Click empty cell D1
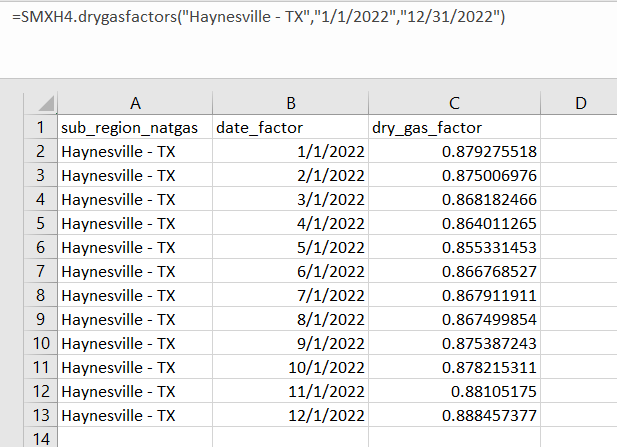Screen dimensions: 617x447 coord(579,127)
